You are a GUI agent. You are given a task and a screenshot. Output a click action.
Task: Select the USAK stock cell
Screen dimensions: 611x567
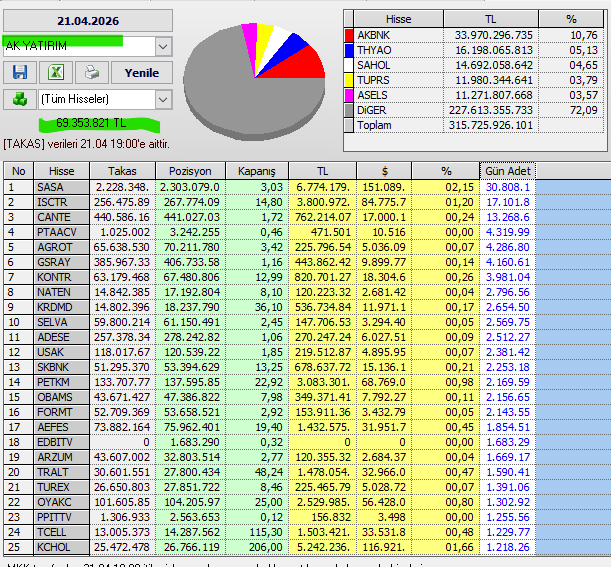click(62, 352)
